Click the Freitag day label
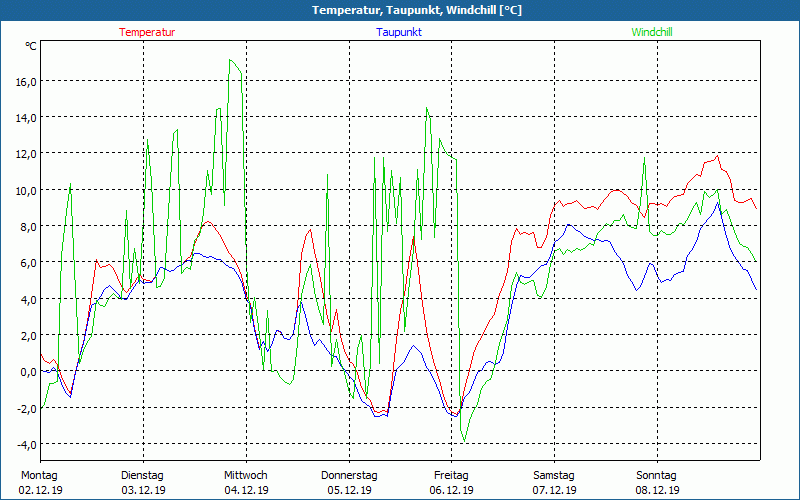This screenshot has height=500, width=800. (x=451, y=476)
